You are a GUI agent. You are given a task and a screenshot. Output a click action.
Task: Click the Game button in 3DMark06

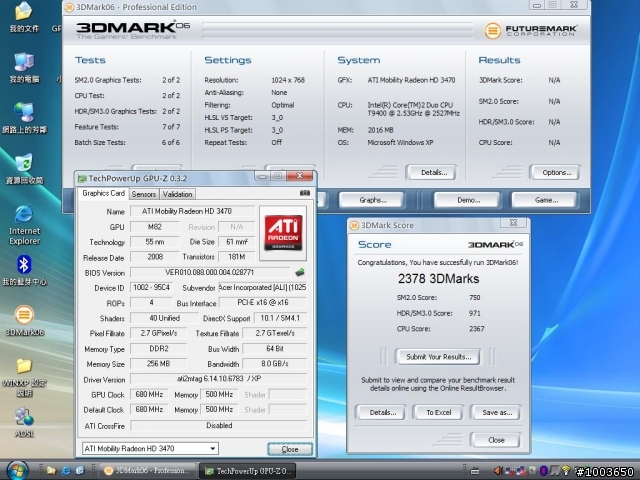(x=546, y=200)
